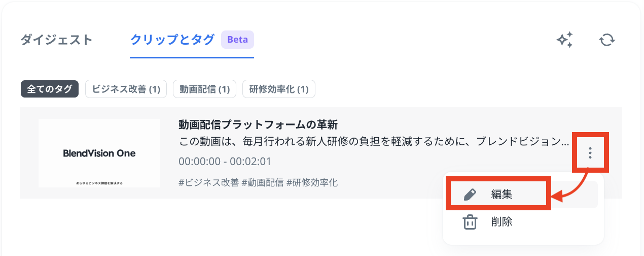Click the trash can icon beside 削除
This screenshot has width=644, height=256.
click(471, 222)
